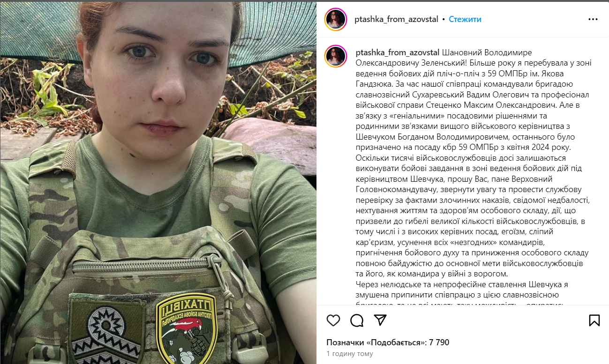Viewport: 609px width, 364px height.
Task: Click the name Сухаревський Вадим Олегович in caption
Action: 445,94
